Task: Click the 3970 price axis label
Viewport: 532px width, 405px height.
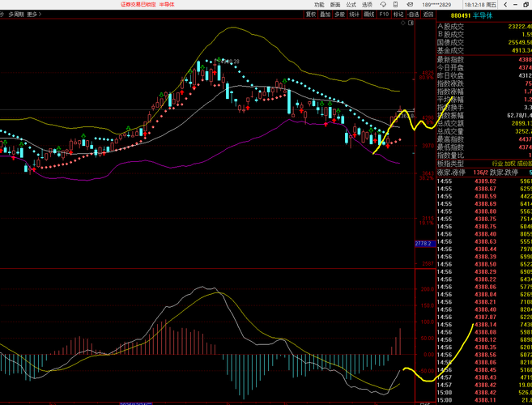Action: point(428,146)
